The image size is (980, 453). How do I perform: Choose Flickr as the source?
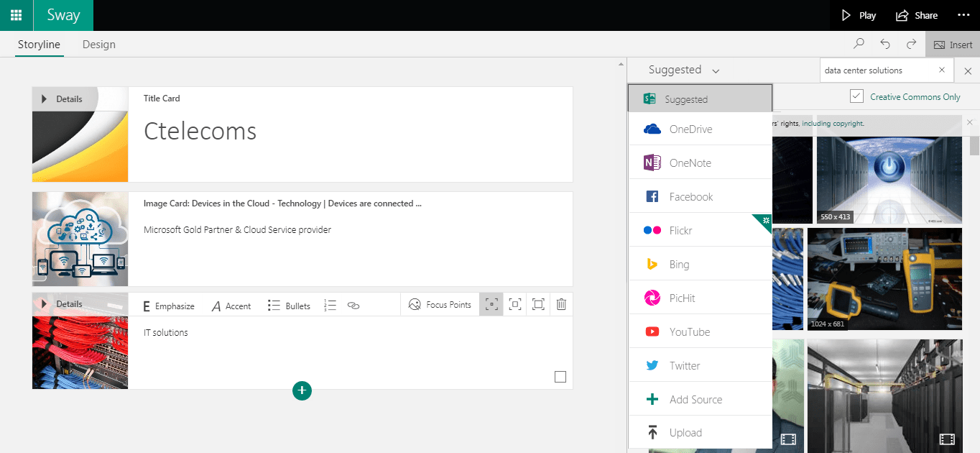[x=700, y=230]
